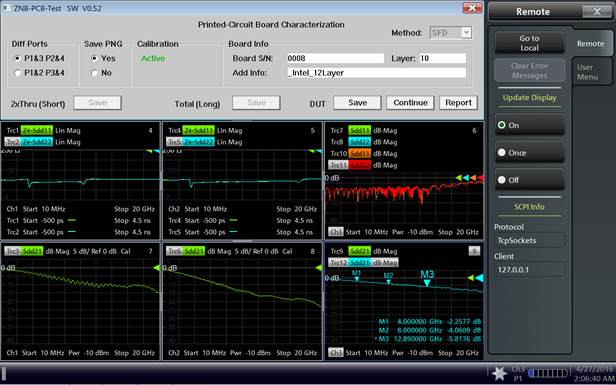
Task: Set Update Display to Once
Action: pyautogui.click(x=529, y=152)
